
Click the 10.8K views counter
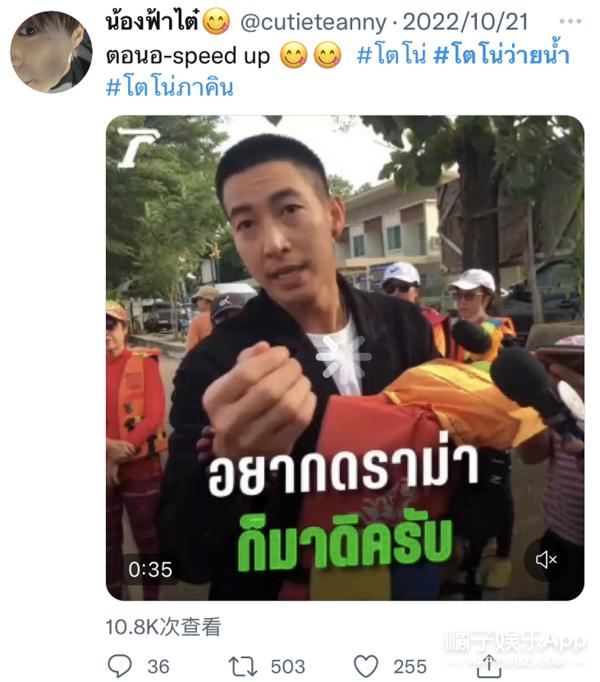pyautogui.click(x=164, y=627)
